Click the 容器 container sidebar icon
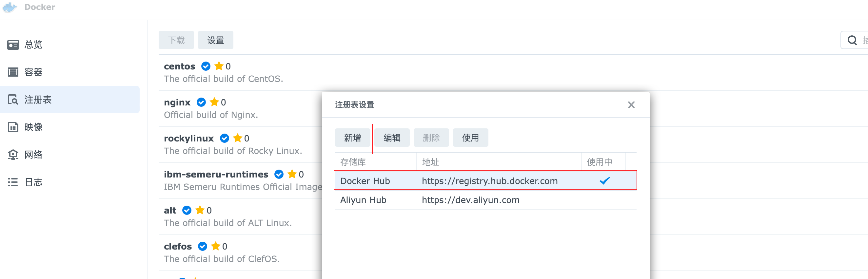This screenshot has width=868, height=279. 13,72
